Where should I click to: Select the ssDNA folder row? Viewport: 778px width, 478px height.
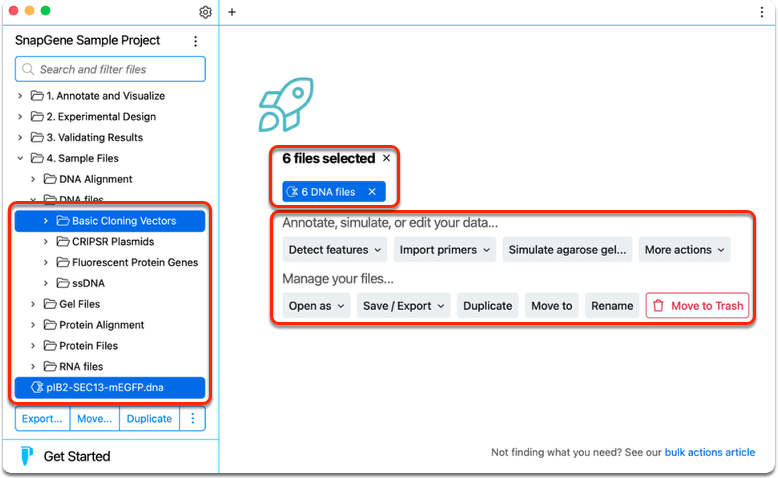(x=110, y=283)
